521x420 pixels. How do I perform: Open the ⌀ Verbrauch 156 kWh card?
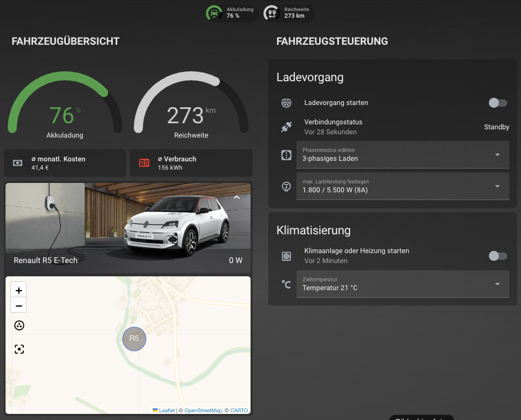(191, 163)
